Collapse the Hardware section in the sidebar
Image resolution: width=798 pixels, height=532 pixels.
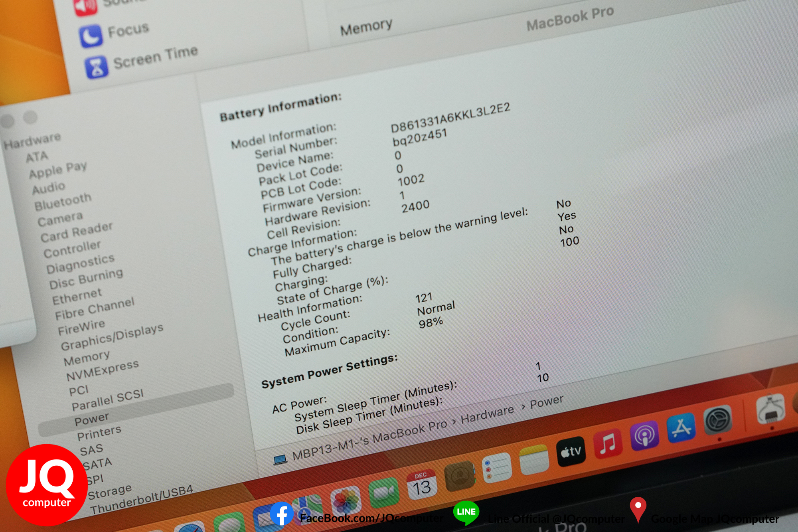click(32, 140)
